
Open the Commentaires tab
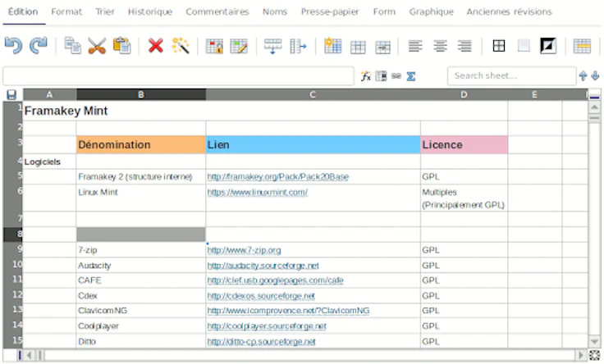pos(217,12)
